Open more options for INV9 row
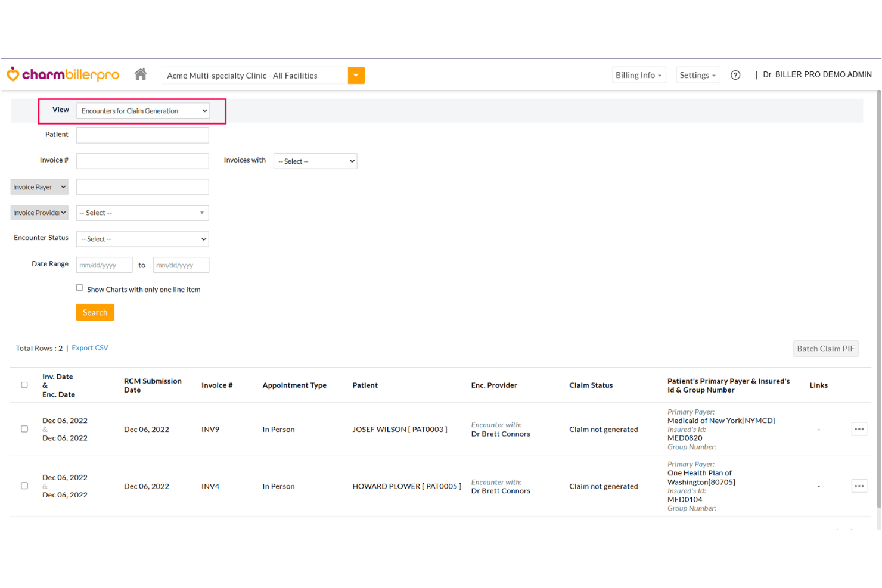The image size is (882, 588). point(859,429)
